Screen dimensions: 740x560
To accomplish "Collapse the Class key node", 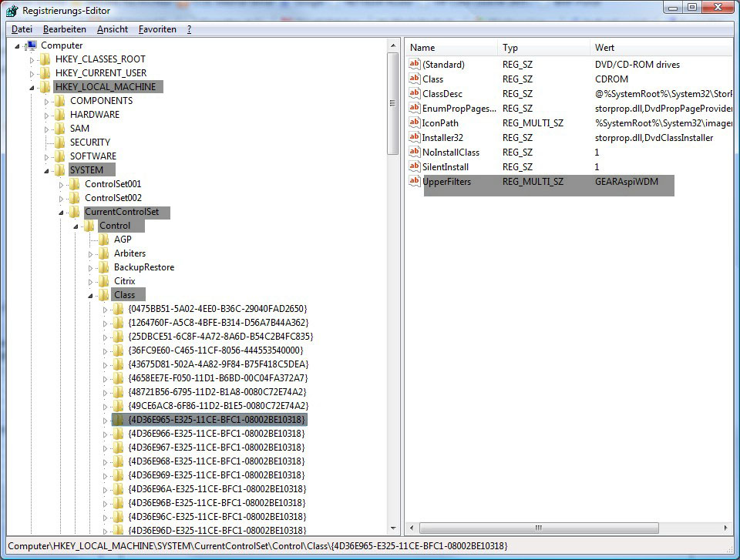I will (x=91, y=295).
